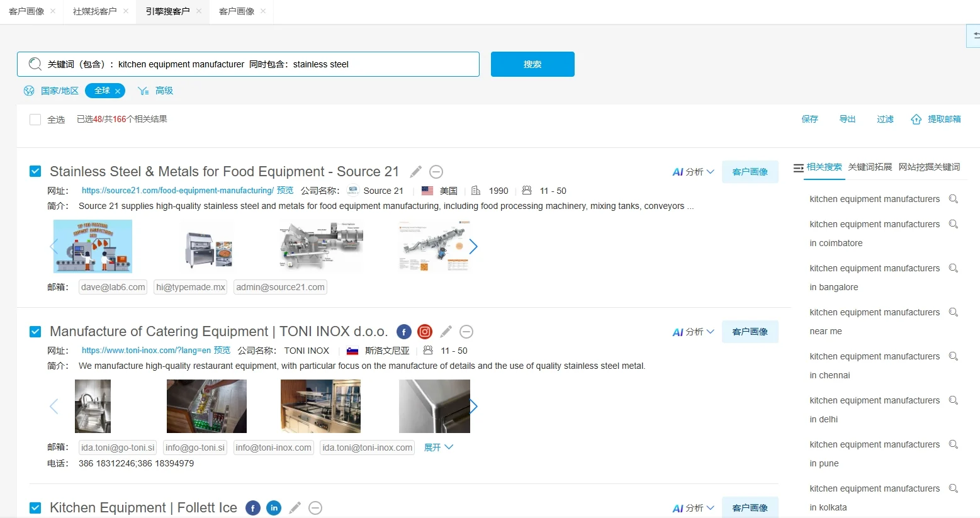The image size is (980, 518).
Task: Select the 网站挖掘关键词 side tab
Action: pos(929,167)
